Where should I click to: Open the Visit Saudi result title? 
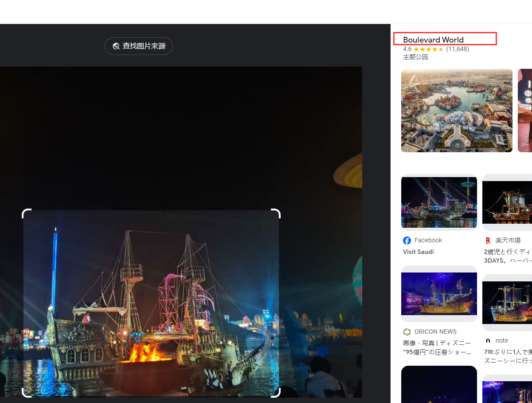[x=418, y=252]
